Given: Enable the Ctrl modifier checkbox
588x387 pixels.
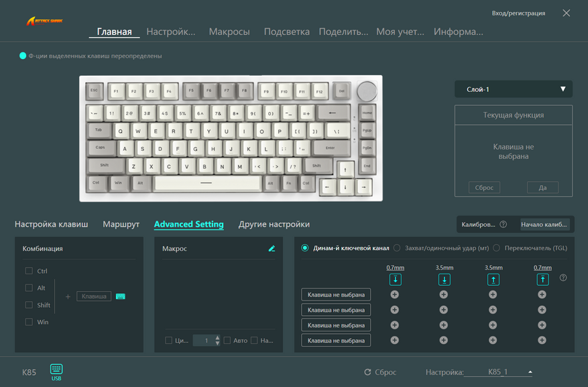Looking at the screenshot, I should tap(29, 271).
